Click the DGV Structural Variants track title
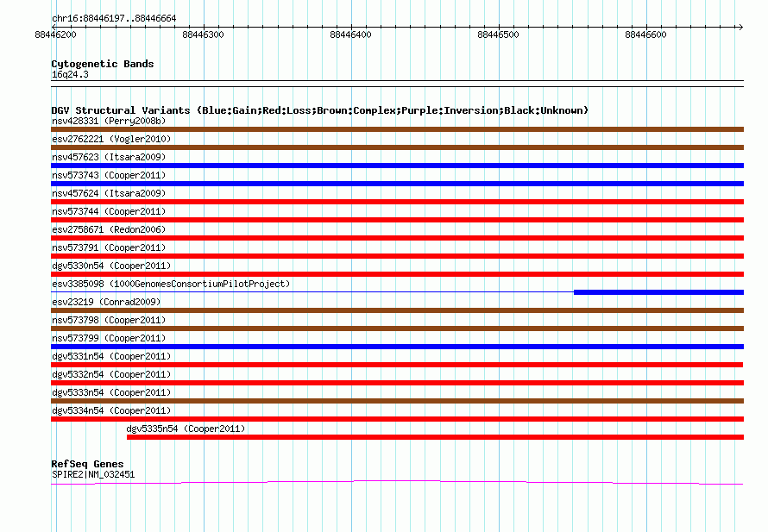 click(x=320, y=110)
